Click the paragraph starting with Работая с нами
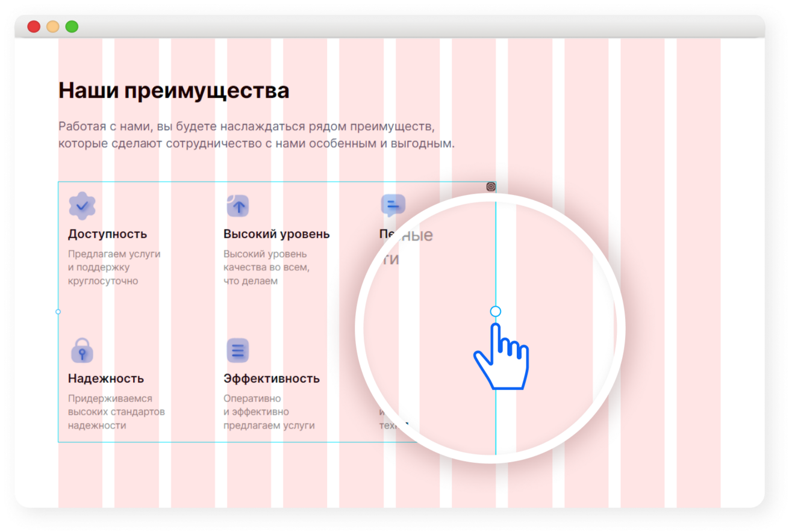 (x=257, y=135)
